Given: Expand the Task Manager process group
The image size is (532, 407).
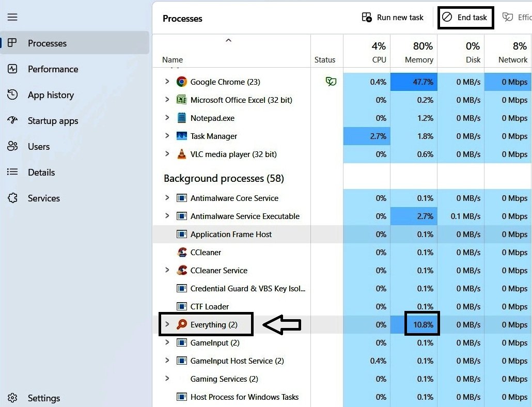Looking at the screenshot, I should [x=167, y=136].
